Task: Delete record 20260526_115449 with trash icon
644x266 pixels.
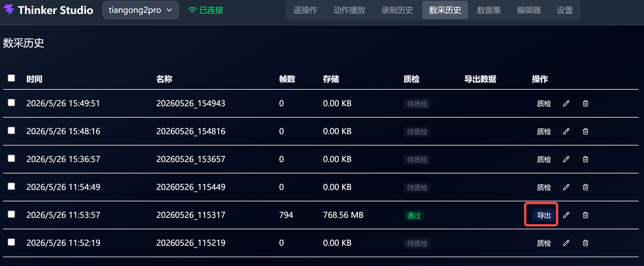Action: coord(586,187)
